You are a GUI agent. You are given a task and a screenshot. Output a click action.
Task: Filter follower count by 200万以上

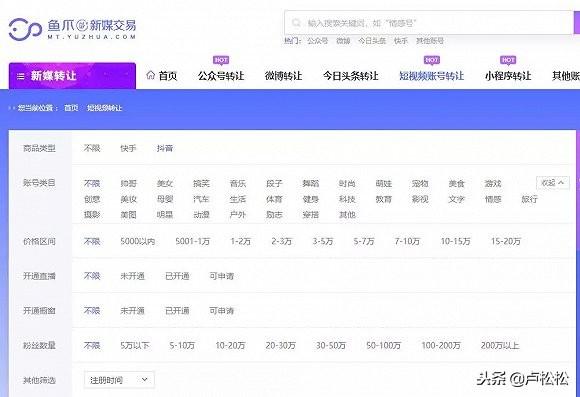[x=500, y=346]
